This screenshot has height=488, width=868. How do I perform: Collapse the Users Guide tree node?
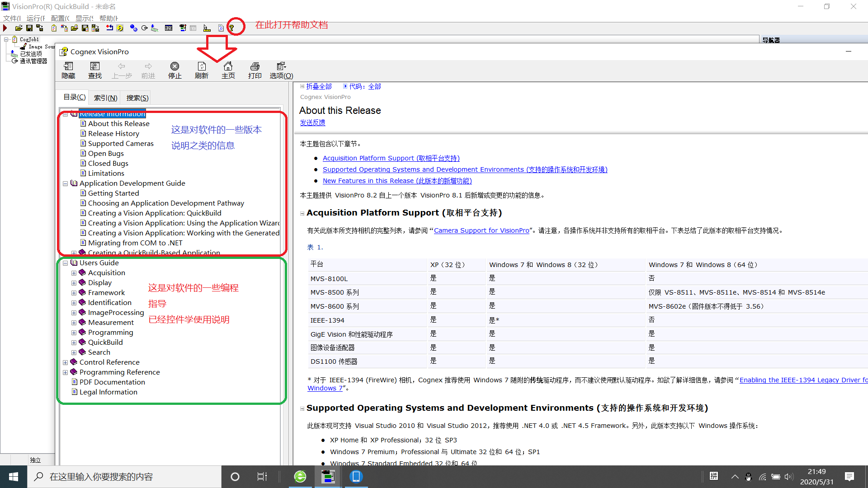point(65,263)
